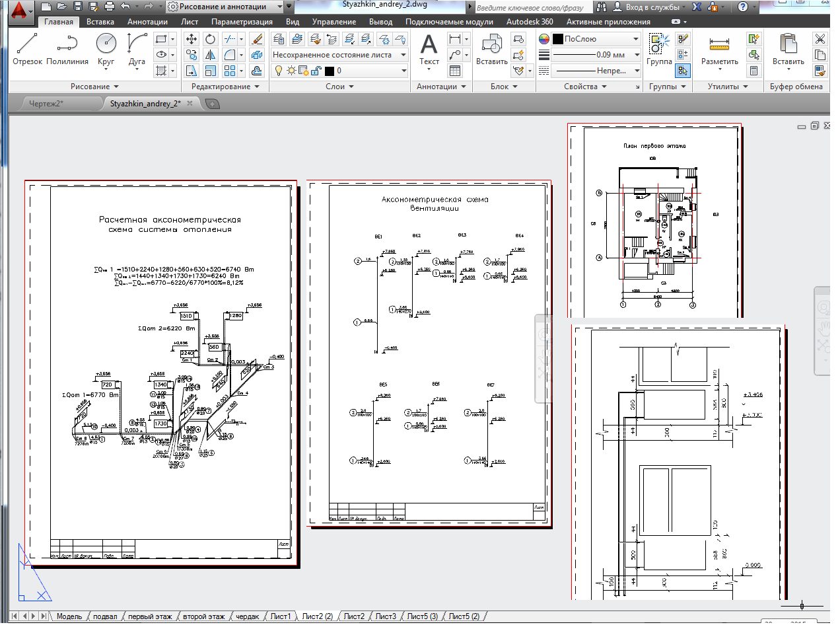Screen dimensions: 840x629
Task: Open the Параметризация ribbon tab
Action: [x=242, y=22]
